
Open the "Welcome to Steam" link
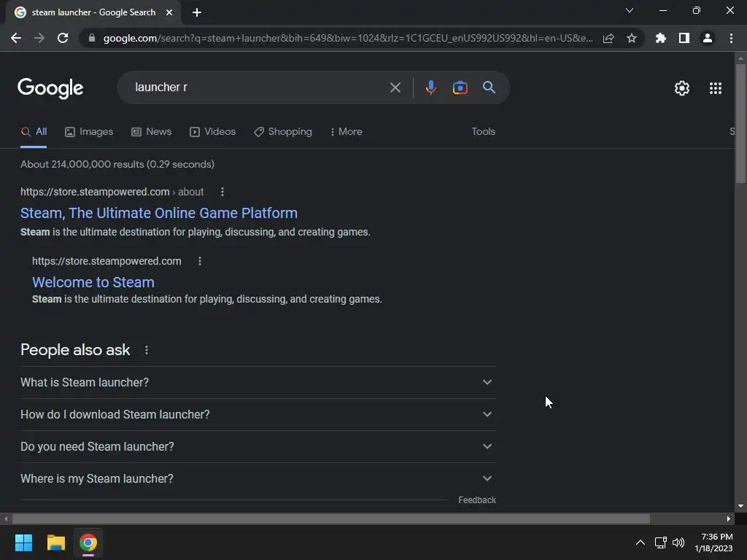point(93,282)
